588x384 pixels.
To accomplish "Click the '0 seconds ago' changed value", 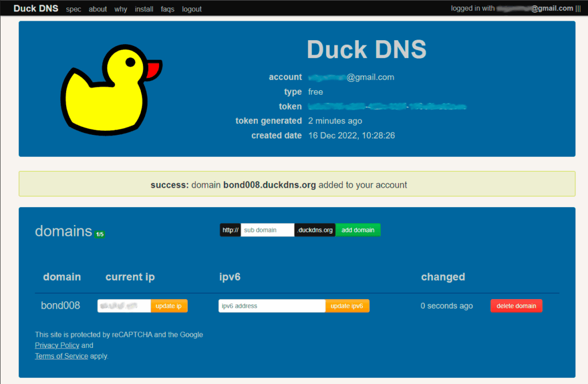I will (x=447, y=305).
